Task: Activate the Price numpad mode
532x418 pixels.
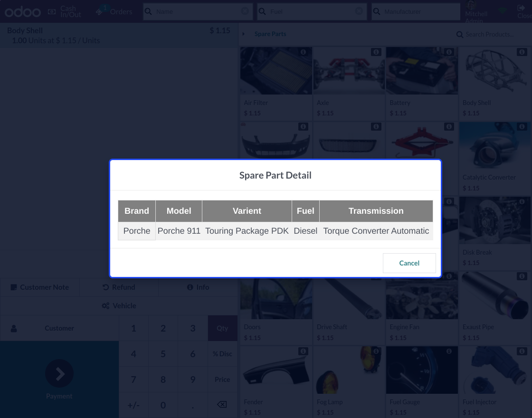Action: (x=223, y=380)
